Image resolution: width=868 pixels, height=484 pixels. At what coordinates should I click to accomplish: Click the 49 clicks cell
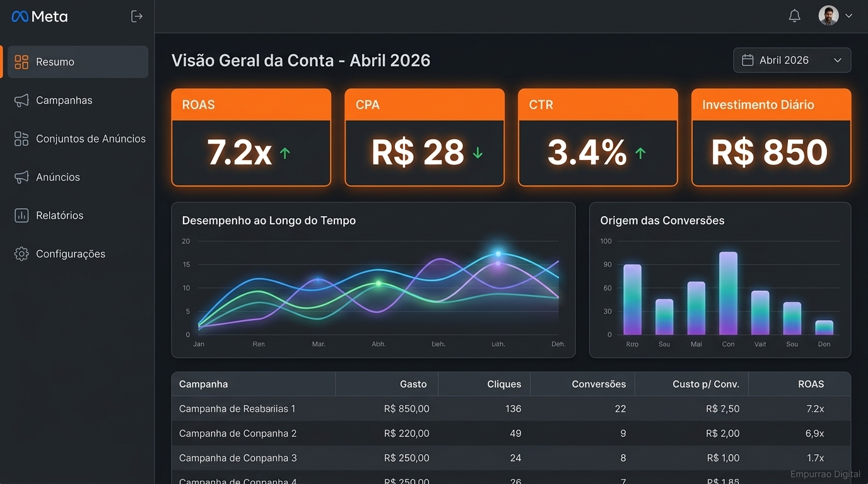[x=515, y=433]
